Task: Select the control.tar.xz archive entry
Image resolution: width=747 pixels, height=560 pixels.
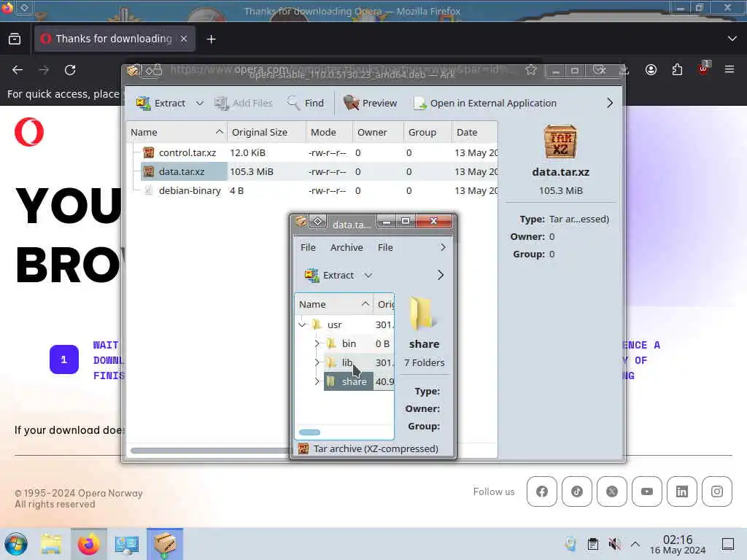Action: 187,153
